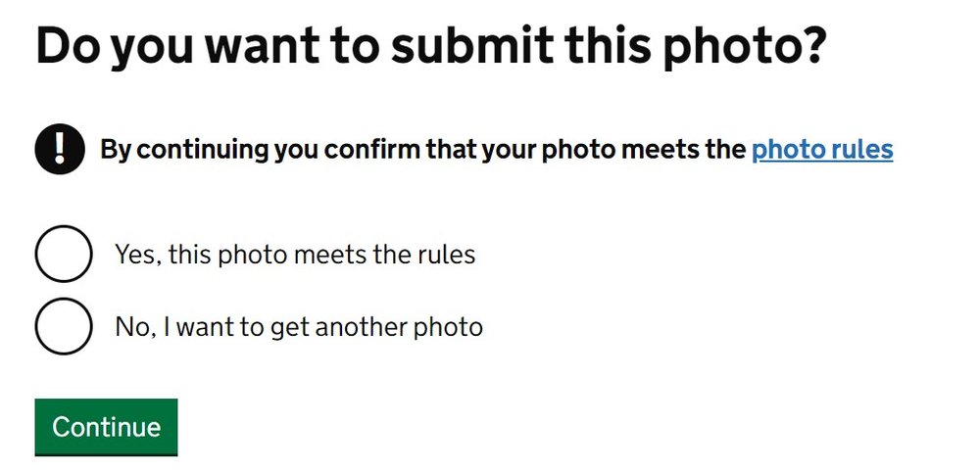Click the "Do you want to submit this photo?" heading
The width and height of the screenshot is (980, 472).
[431, 47]
